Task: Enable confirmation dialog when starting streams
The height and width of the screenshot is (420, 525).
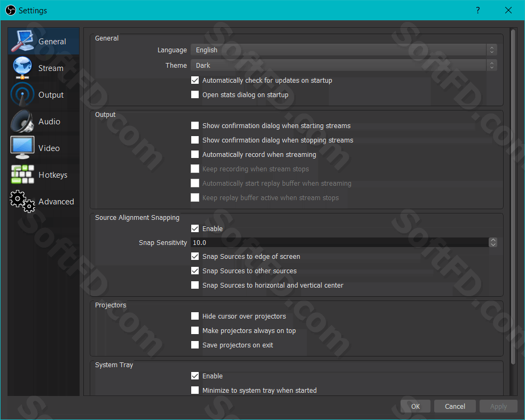Action: click(x=195, y=125)
